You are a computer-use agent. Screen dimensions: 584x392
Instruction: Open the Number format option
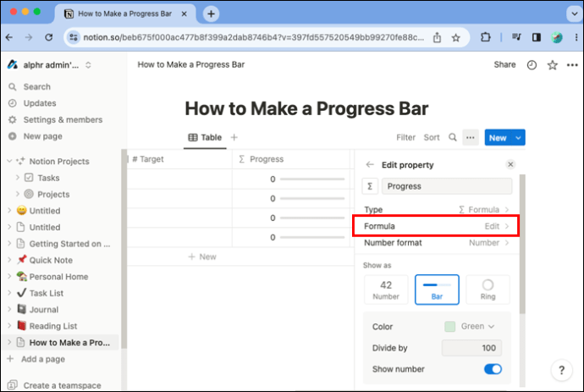[x=437, y=243]
